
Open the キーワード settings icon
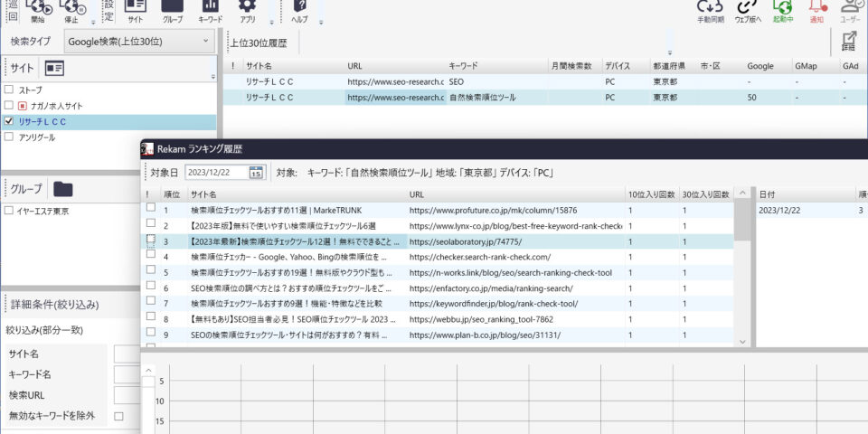(210, 7)
